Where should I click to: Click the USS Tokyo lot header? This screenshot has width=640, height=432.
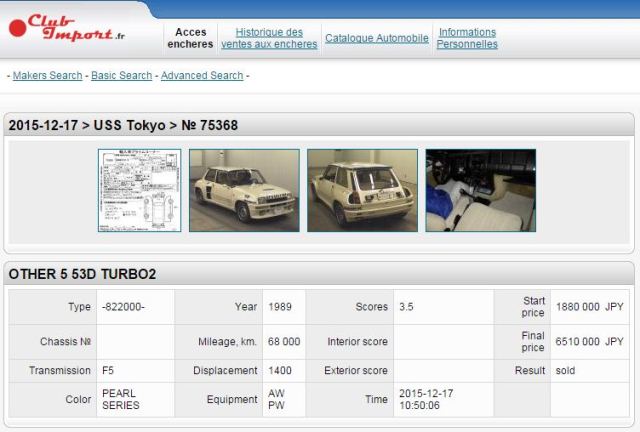coord(123,125)
